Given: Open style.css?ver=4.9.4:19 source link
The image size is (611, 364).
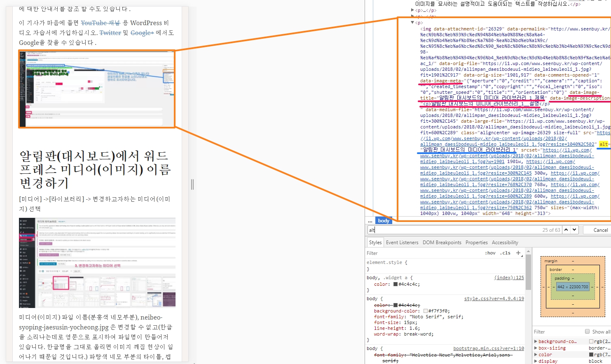Looking at the screenshot, I should 494,299.
